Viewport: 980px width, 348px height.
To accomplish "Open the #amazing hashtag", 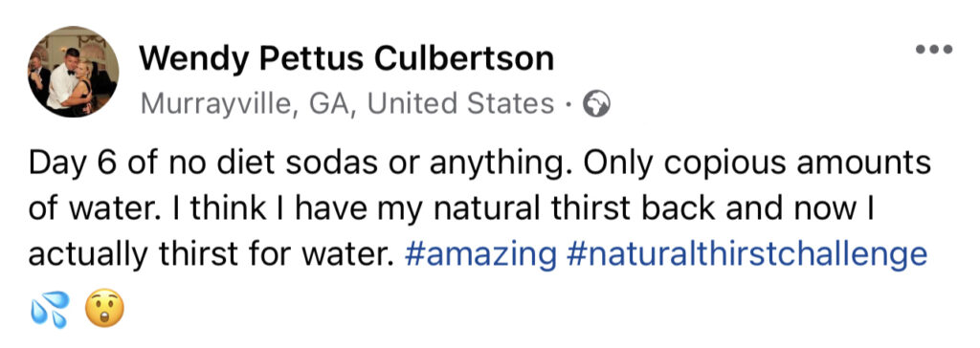I will coord(480,255).
